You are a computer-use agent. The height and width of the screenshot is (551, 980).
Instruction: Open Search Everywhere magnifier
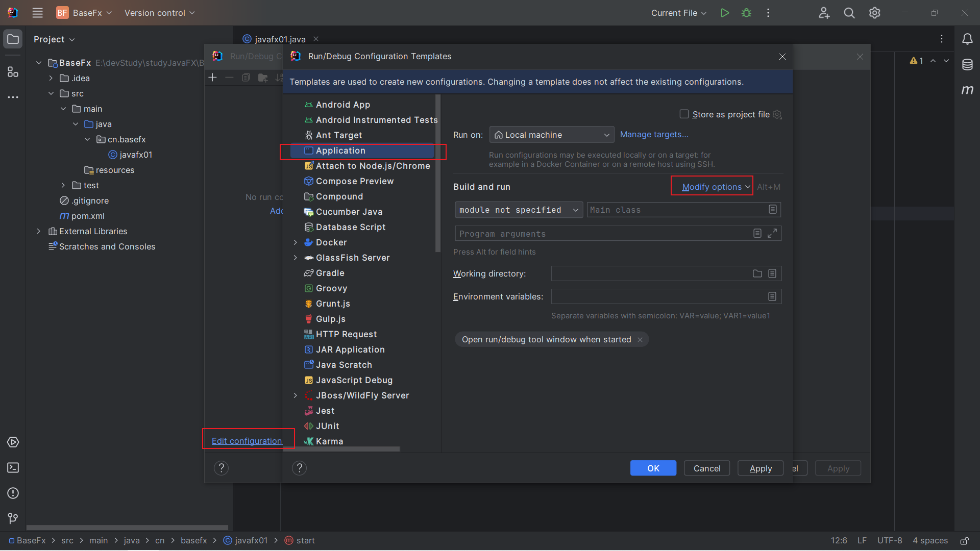coord(849,13)
